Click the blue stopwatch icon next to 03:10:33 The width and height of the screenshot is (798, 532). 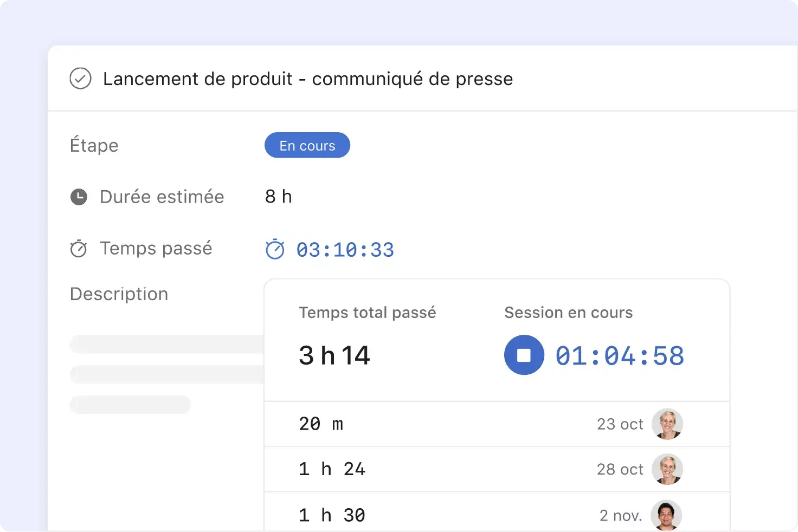click(x=275, y=249)
